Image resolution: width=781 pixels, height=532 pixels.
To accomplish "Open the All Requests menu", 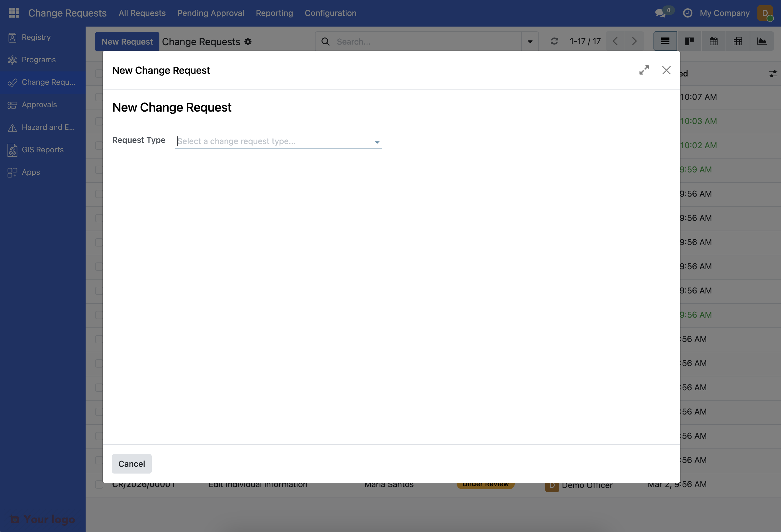I will (x=142, y=13).
